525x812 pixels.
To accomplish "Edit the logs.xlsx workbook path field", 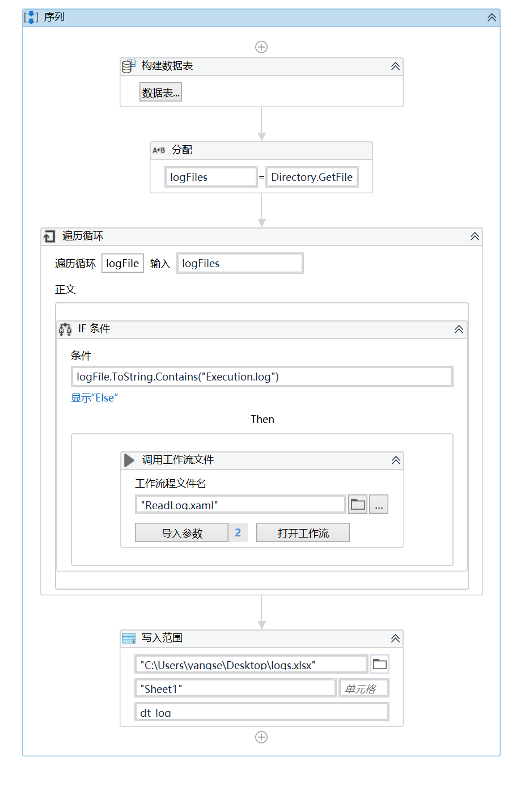I will [251, 664].
